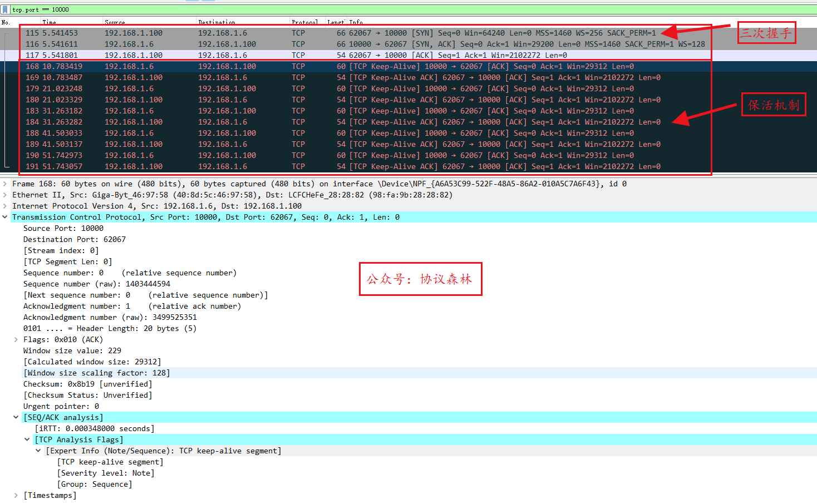The height and width of the screenshot is (504, 817).
Task: Select Checksum: 0x8b19 [unverified] field
Action: tap(88, 384)
